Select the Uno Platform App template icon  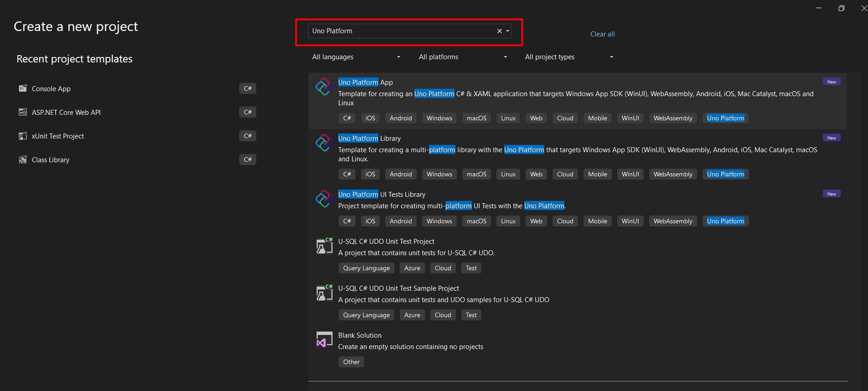(x=324, y=87)
